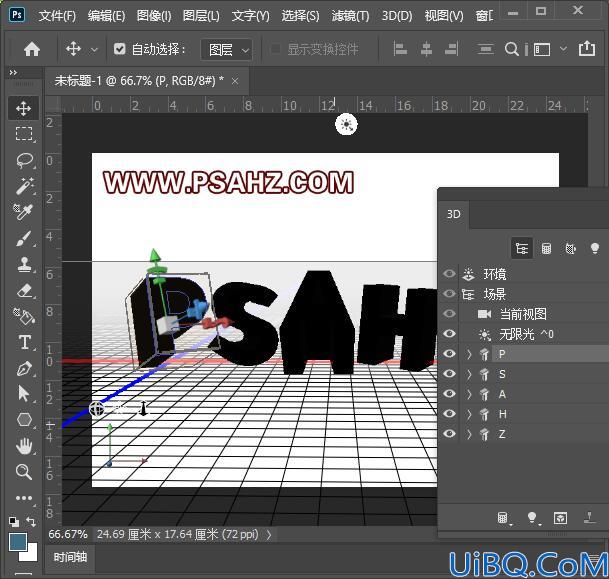Select the Clone Stamp tool
The width and height of the screenshot is (609, 579).
(24, 264)
